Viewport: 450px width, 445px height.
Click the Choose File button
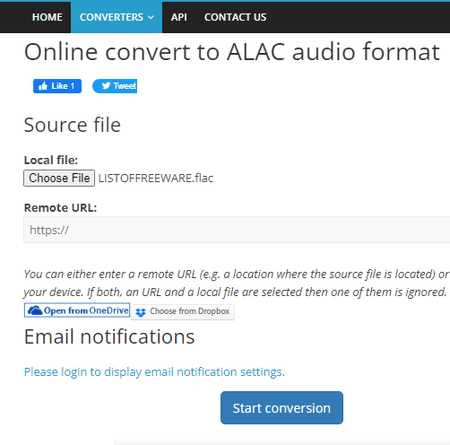(x=59, y=178)
